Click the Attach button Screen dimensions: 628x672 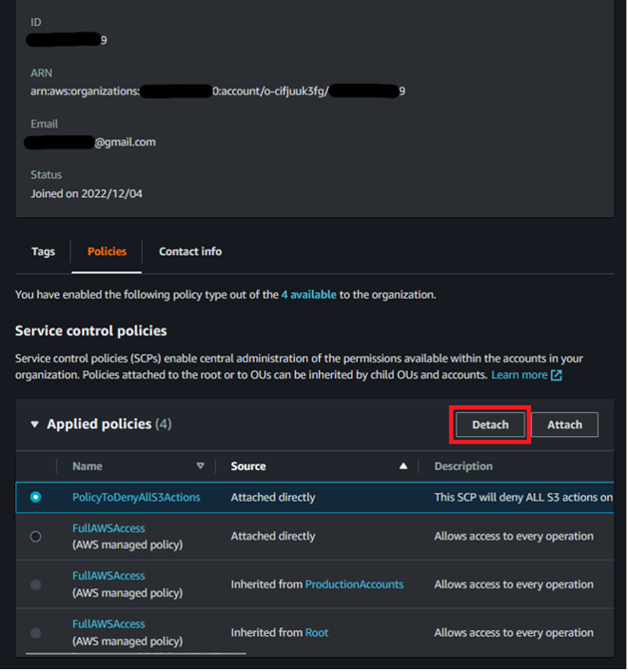point(564,425)
